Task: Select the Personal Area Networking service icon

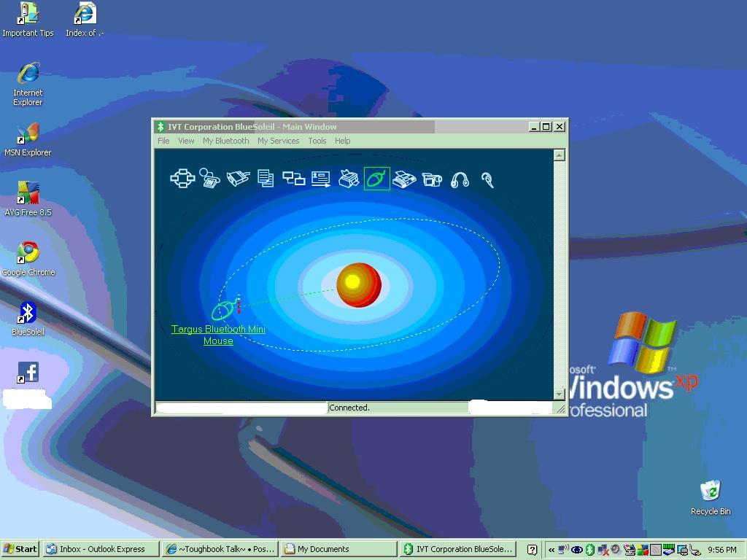Action: tap(182, 179)
